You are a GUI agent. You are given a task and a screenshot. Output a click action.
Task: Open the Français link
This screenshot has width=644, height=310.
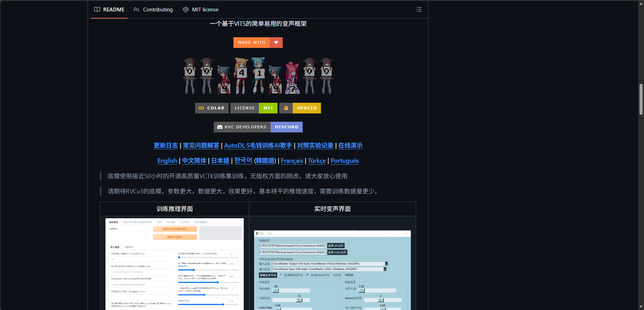(292, 161)
